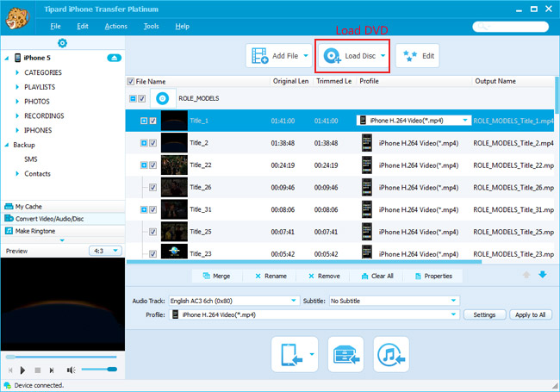Viewport: 560px width, 392px height.
Task: Uncheck Title_31 checkbox
Action: (x=152, y=209)
